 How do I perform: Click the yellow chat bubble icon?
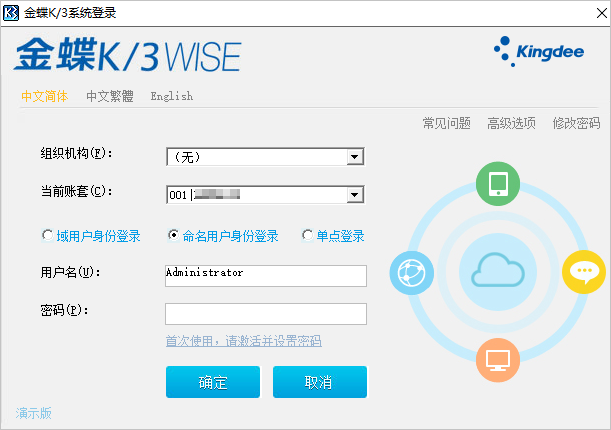tap(584, 271)
